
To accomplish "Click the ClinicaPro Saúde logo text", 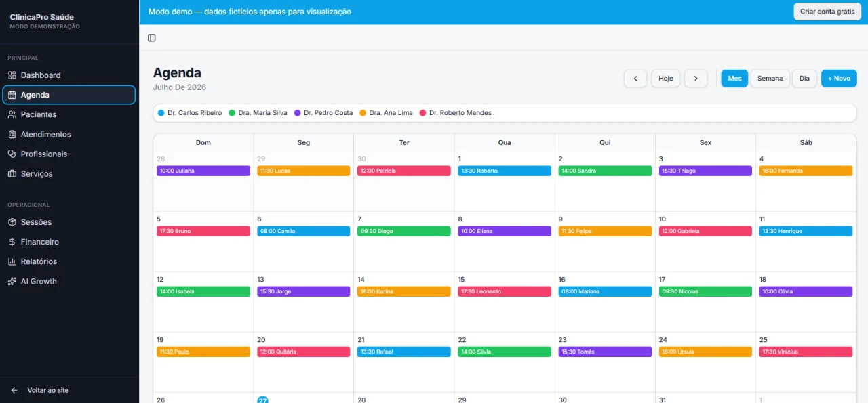I will point(42,16).
